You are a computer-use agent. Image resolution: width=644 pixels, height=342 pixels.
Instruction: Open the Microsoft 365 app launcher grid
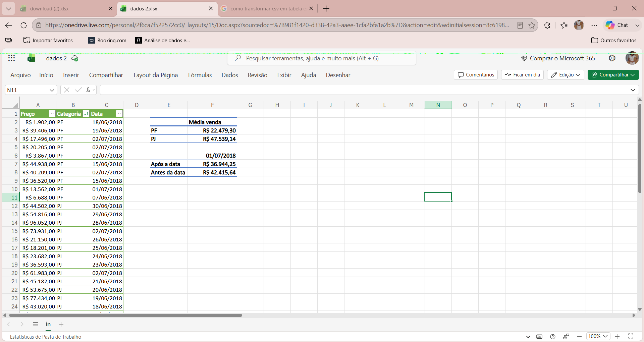[12, 58]
